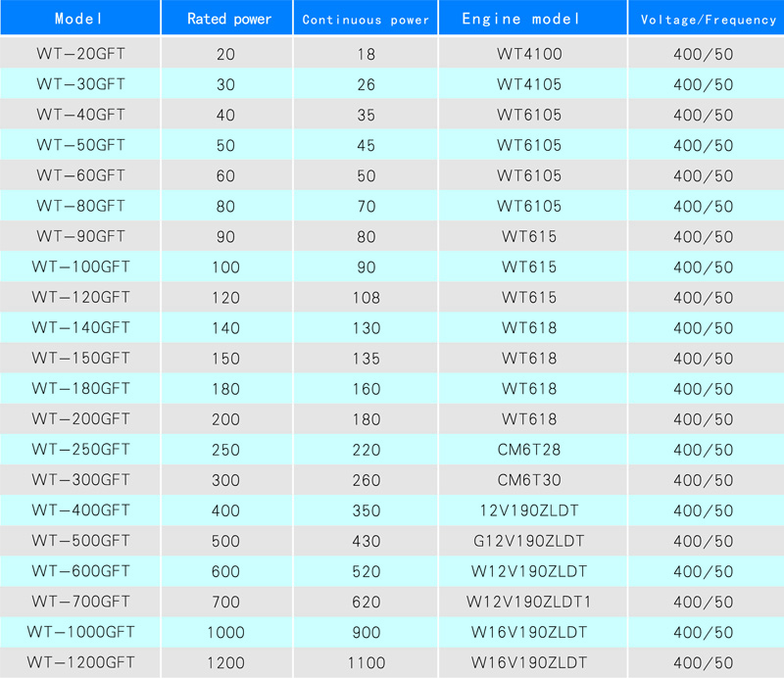Click the WT-80GFT model cell

pos(80,206)
